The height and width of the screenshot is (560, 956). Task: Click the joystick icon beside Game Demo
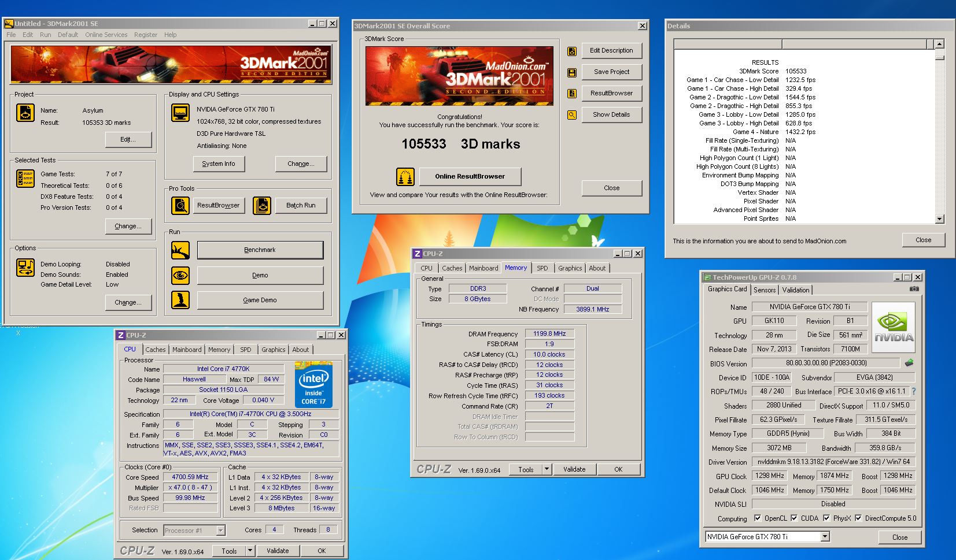pos(180,300)
